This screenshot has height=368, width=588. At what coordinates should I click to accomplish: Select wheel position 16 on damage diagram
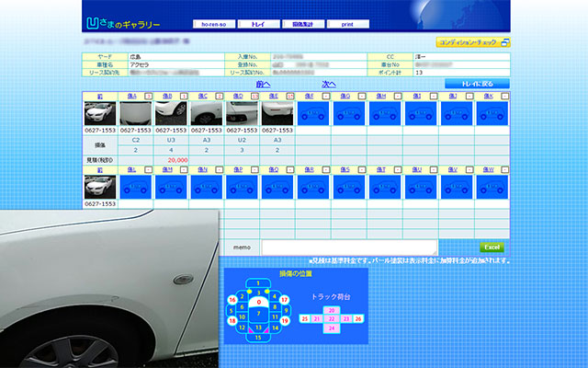pos(232,300)
